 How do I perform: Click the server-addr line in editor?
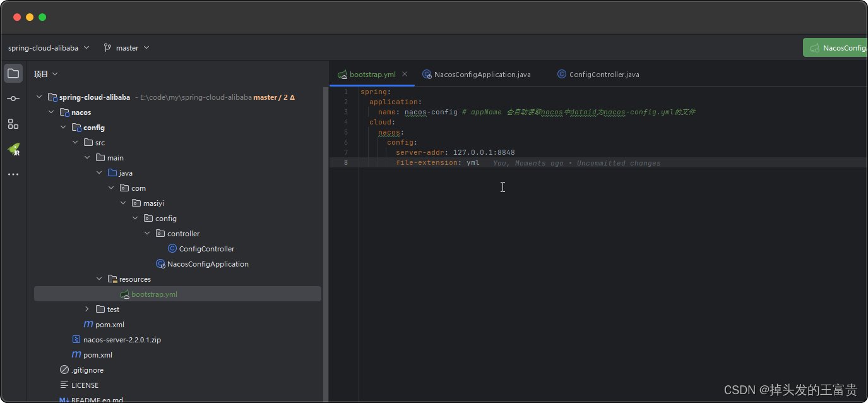[455, 152]
